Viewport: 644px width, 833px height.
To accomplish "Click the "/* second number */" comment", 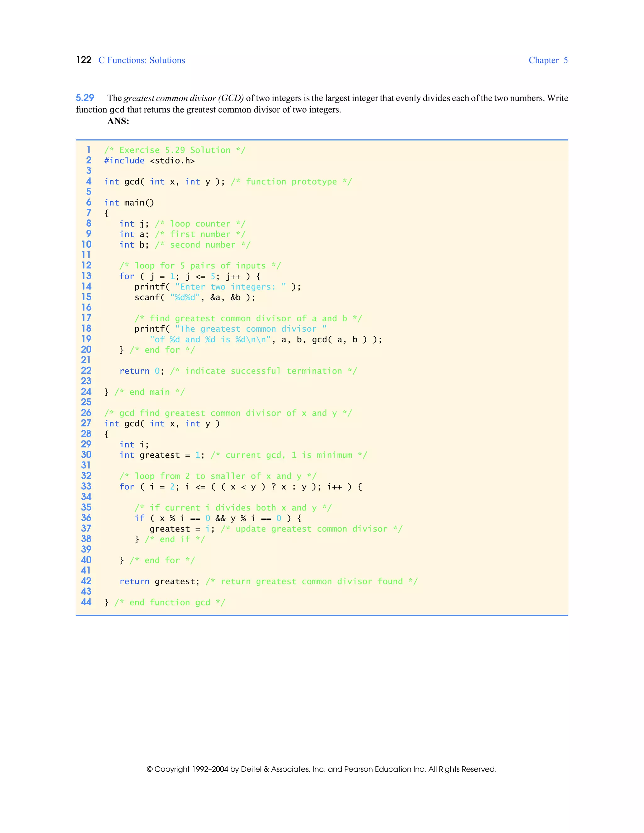I will click(203, 245).
